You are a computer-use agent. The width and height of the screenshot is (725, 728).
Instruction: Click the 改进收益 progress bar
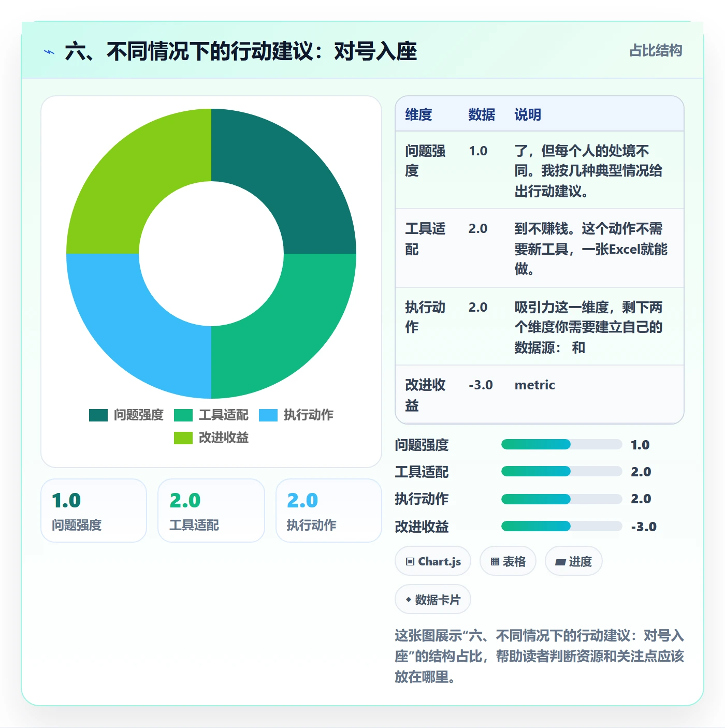coord(562,526)
